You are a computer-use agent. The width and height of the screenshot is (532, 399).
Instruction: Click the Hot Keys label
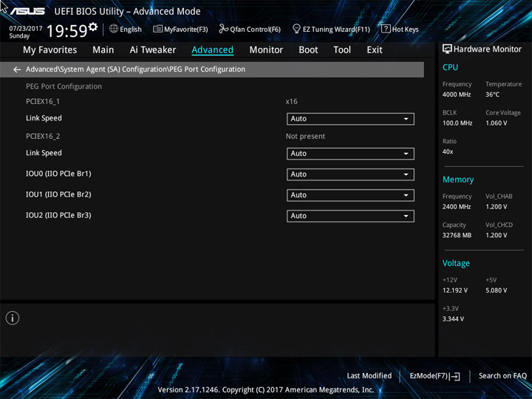click(405, 30)
